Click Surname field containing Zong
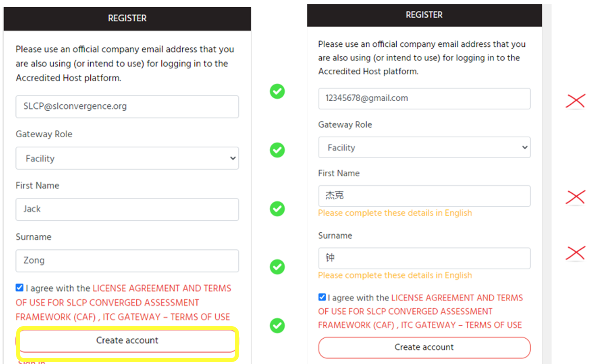This screenshot has width=603, height=364. click(127, 261)
